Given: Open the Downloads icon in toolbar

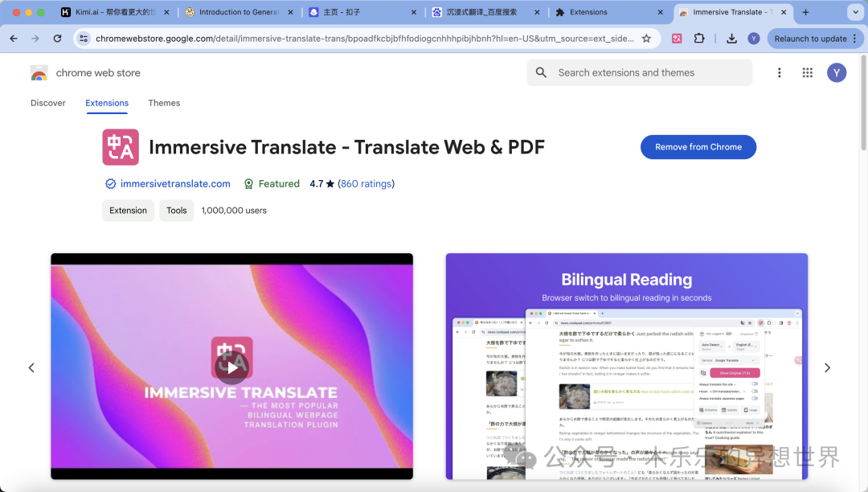Looking at the screenshot, I should tap(732, 39).
